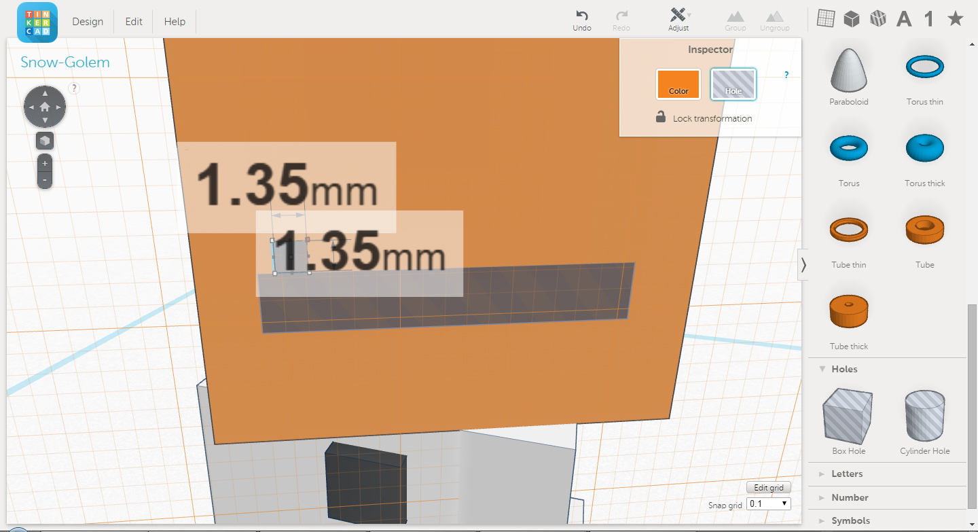Select the workplane grid icon
The width and height of the screenshot is (980, 532).
coord(826,18)
